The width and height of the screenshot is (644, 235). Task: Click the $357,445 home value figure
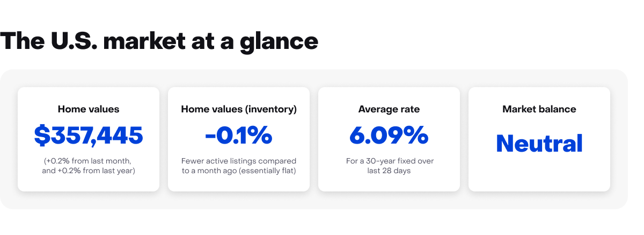89,136
